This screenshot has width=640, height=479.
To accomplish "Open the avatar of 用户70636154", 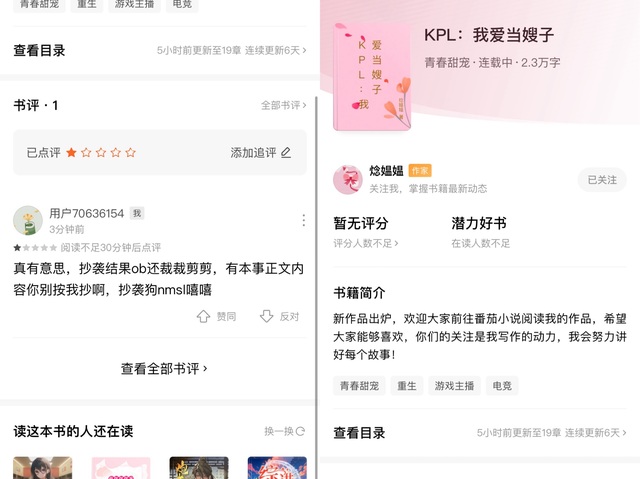I will 28,220.
